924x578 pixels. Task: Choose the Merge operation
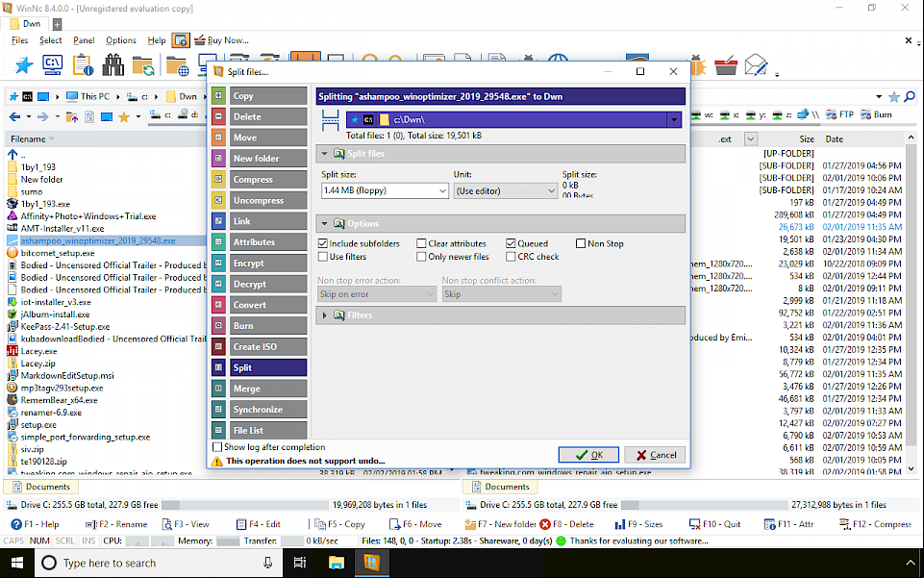tap(260, 389)
